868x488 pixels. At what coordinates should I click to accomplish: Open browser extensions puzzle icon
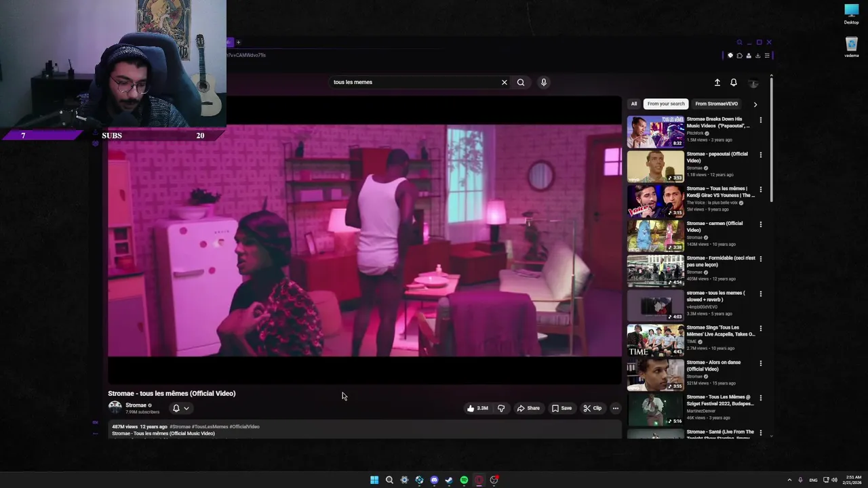click(739, 56)
